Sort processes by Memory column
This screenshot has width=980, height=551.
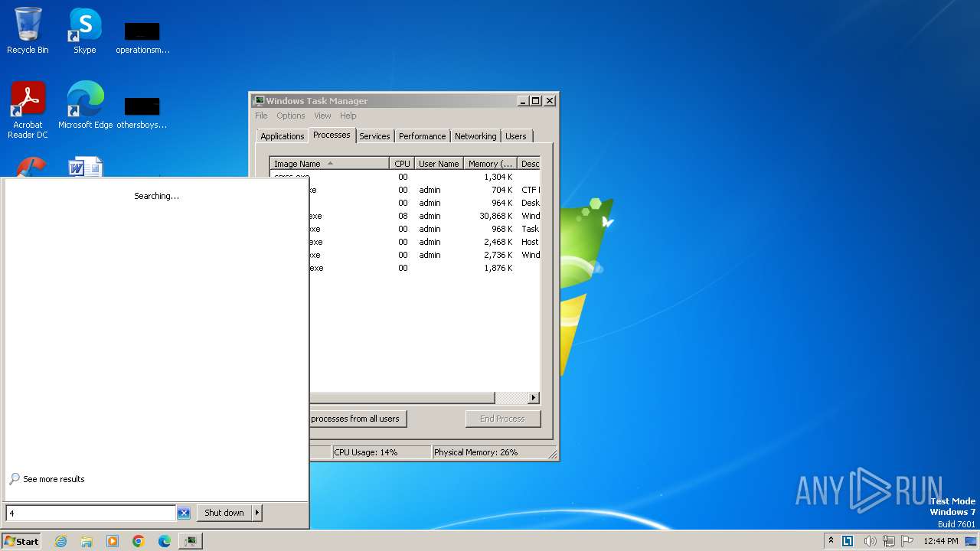[x=491, y=164]
